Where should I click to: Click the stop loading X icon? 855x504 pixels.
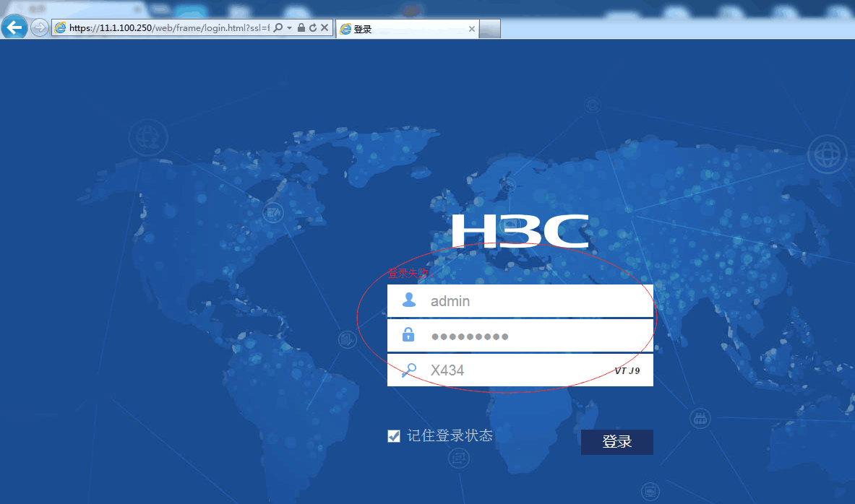point(325,27)
